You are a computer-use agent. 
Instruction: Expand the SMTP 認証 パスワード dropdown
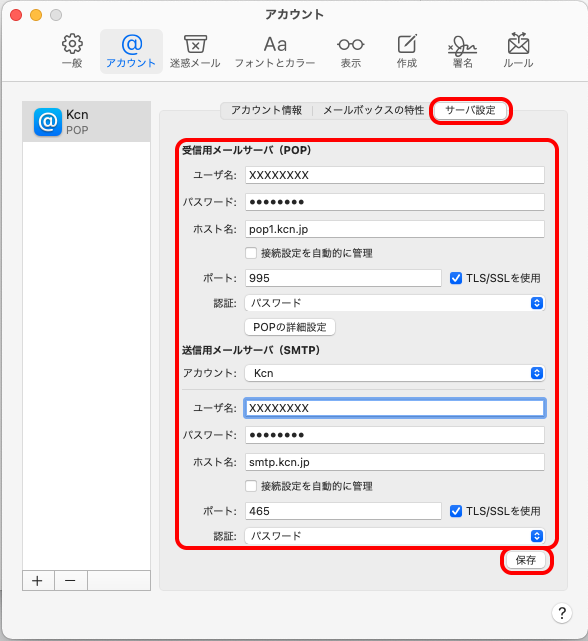[395, 536]
